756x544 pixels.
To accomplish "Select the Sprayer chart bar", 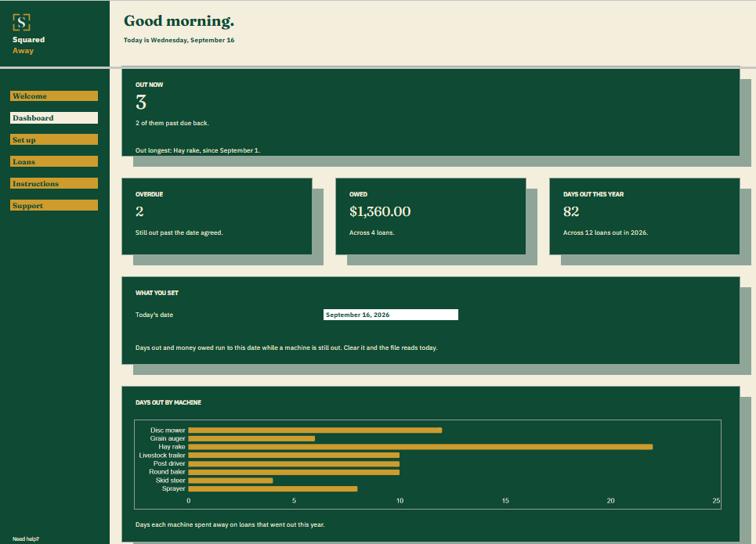I will [273, 488].
